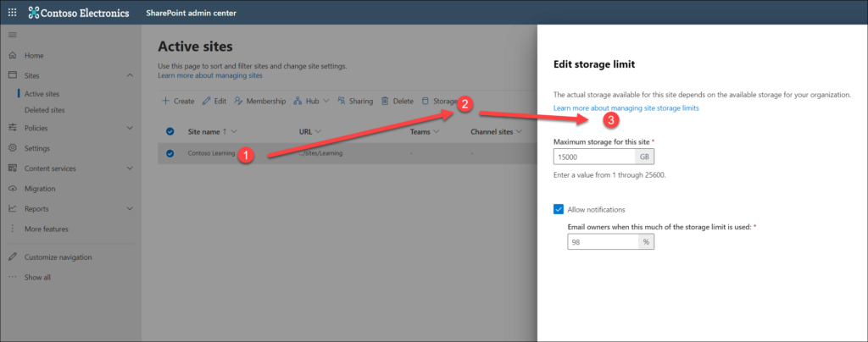
Task: Click the Contoso Electronics logo
Action: 79,12
